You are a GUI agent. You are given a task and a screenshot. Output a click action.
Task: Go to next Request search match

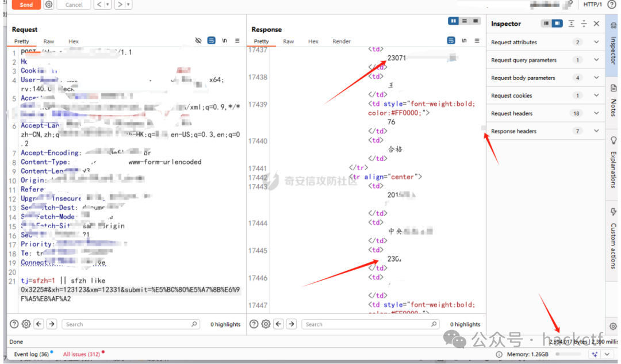pyautogui.click(x=52, y=324)
